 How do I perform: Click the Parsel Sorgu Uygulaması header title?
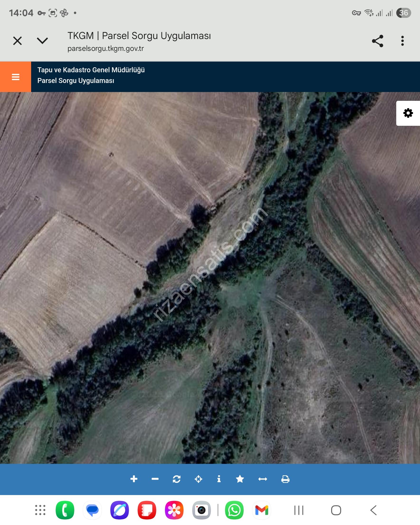click(76, 81)
